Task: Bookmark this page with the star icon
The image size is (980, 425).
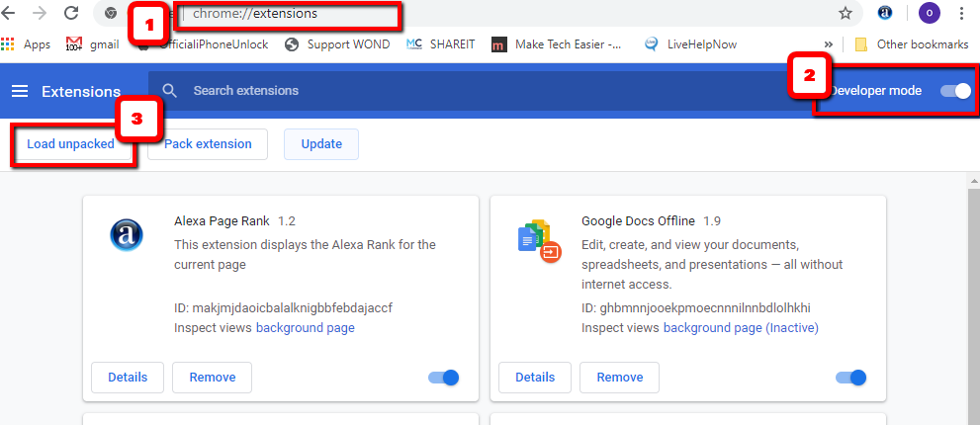Action: point(845,14)
